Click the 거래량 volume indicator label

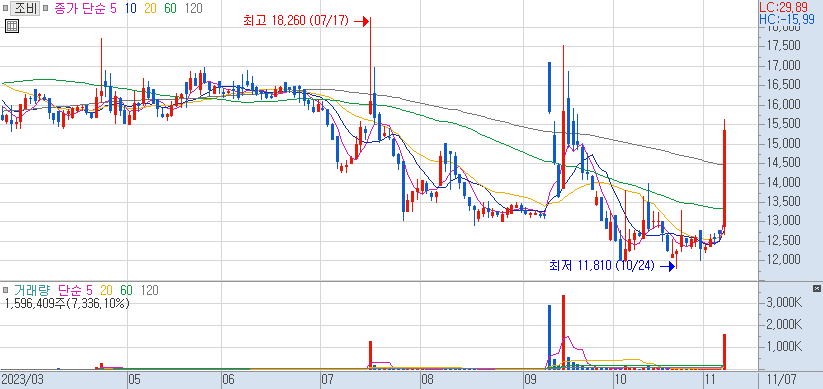(32, 290)
